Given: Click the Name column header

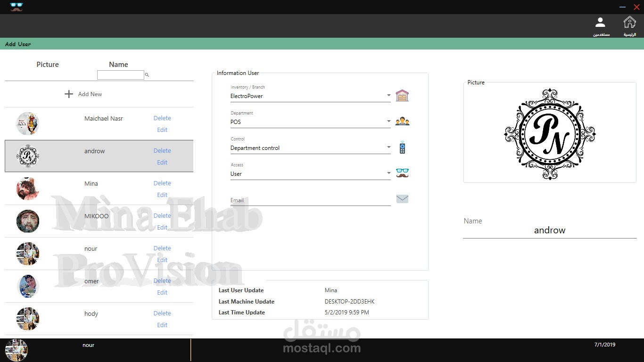Looking at the screenshot, I should (x=118, y=65).
